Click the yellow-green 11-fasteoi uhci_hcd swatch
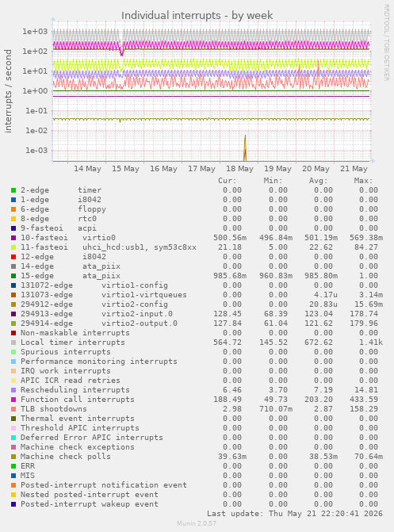The image size is (394, 532). (13, 247)
